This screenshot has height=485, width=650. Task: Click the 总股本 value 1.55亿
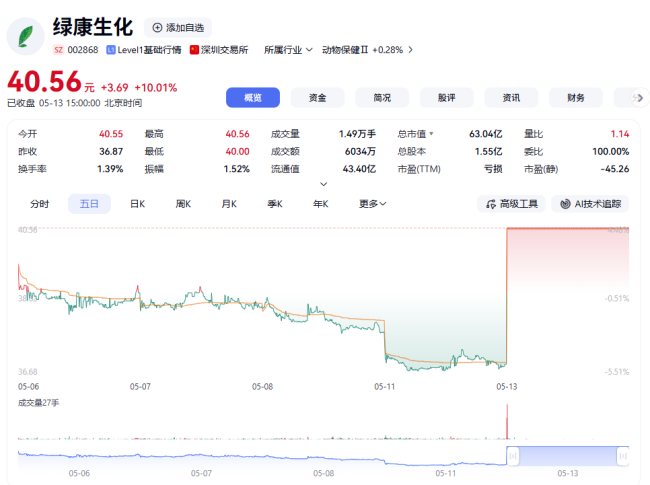pos(488,152)
